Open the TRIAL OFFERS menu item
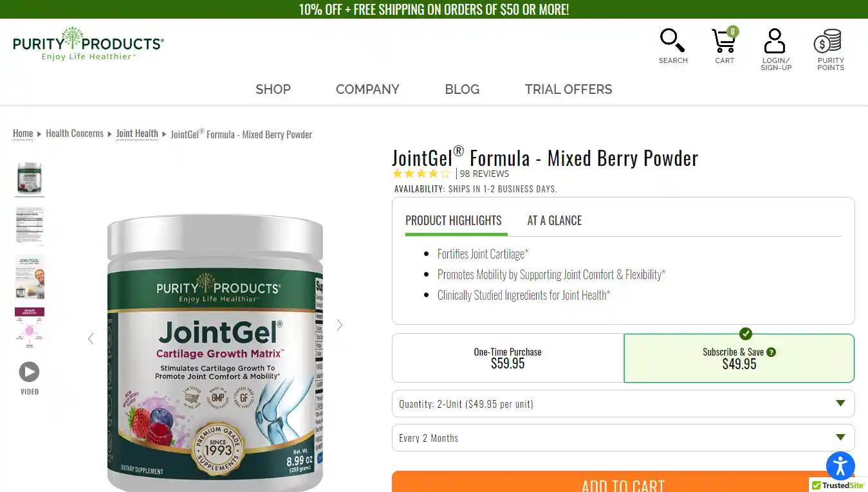868x492 pixels. pyautogui.click(x=568, y=89)
